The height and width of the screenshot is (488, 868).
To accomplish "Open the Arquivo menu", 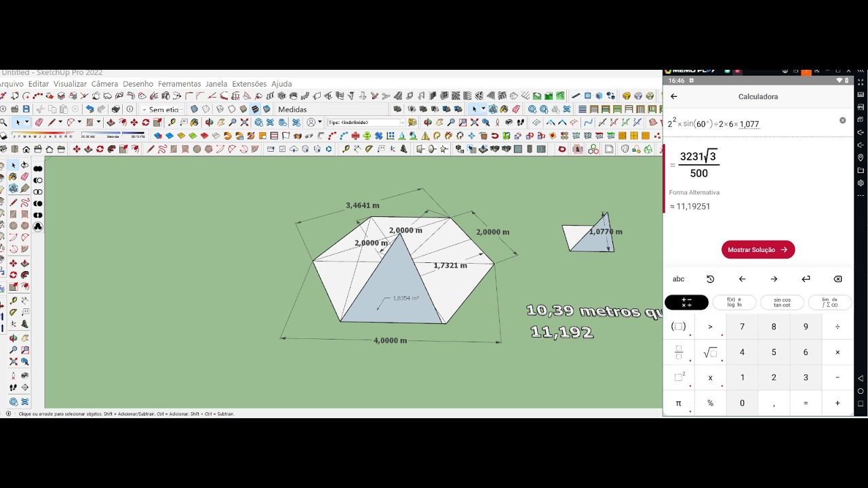I will click(x=12, y=84).
